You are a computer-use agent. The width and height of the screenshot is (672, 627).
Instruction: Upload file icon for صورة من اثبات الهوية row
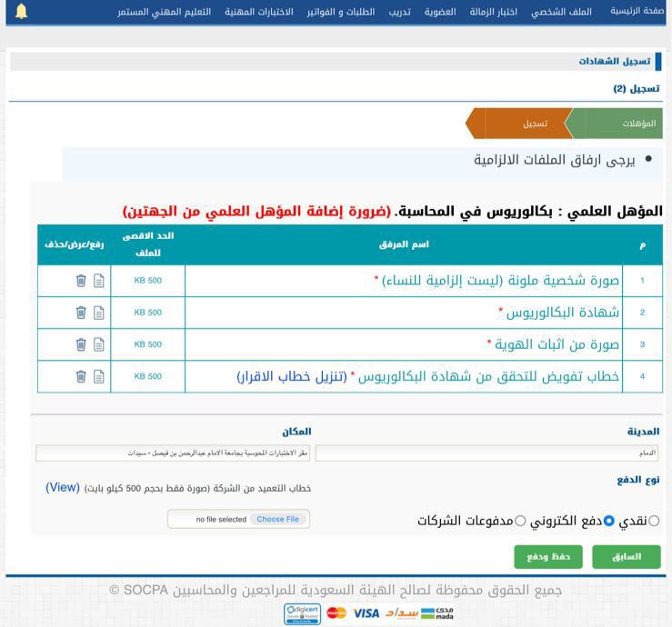(x=99, y=344)
